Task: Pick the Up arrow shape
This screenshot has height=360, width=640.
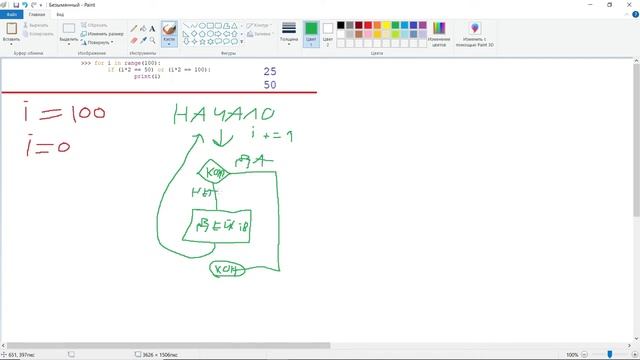Action: point(234,34)
